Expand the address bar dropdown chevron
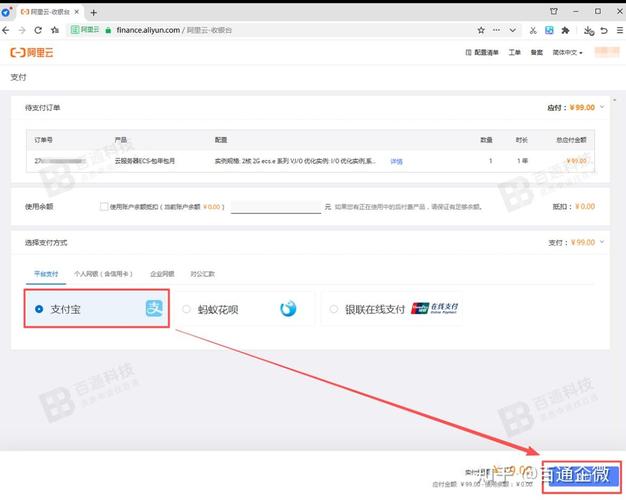The image size is (626, 500). (513, 30)
